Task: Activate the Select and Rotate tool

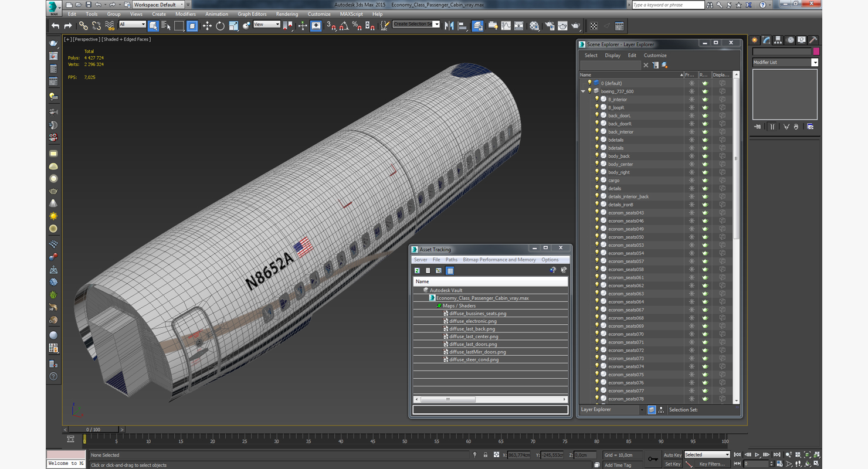Action: 220,26
